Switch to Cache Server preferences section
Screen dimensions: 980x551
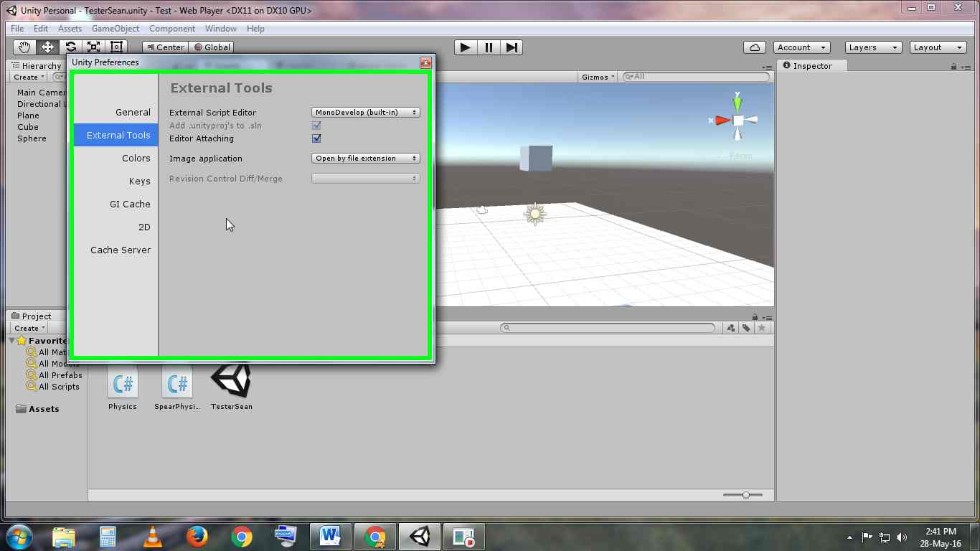[x=116, y=250]
